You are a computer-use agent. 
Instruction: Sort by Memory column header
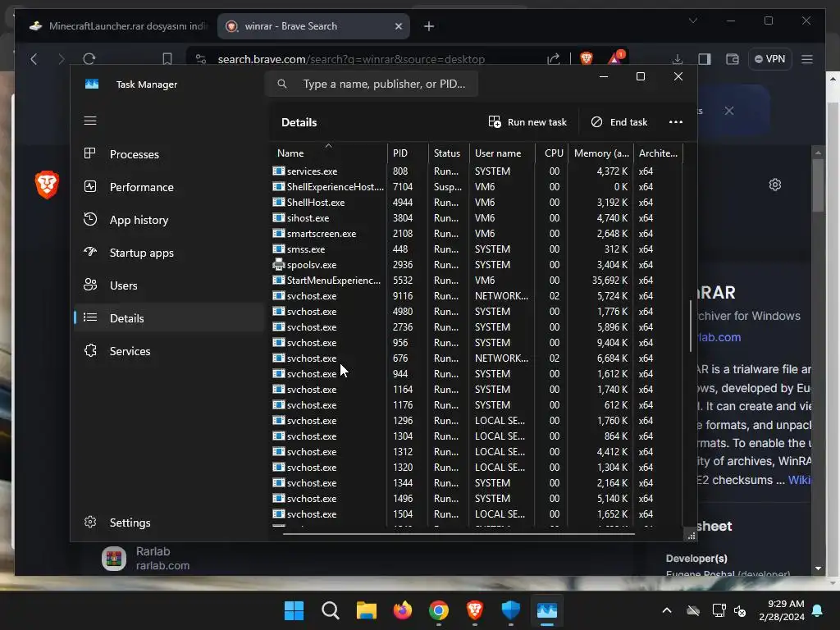pyautogui.click(x=600, y=153)
